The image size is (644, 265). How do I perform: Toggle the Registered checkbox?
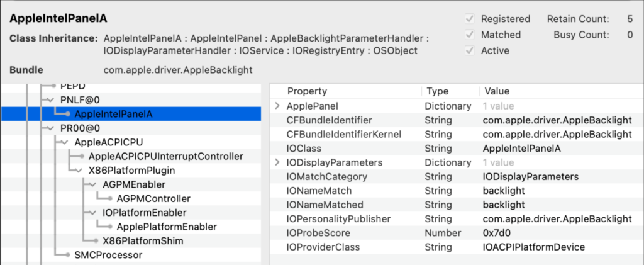pyautogui.click(x=470, y=19)
